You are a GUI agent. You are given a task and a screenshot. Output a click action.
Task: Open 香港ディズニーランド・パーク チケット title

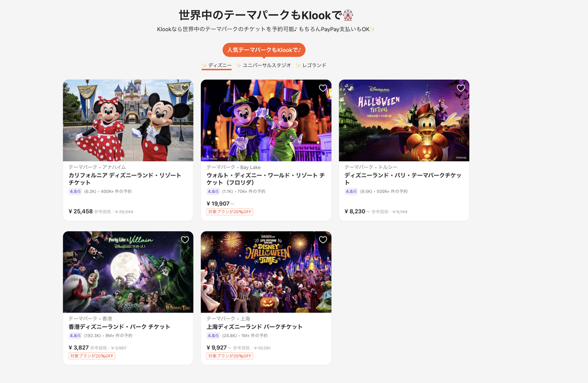119,327
